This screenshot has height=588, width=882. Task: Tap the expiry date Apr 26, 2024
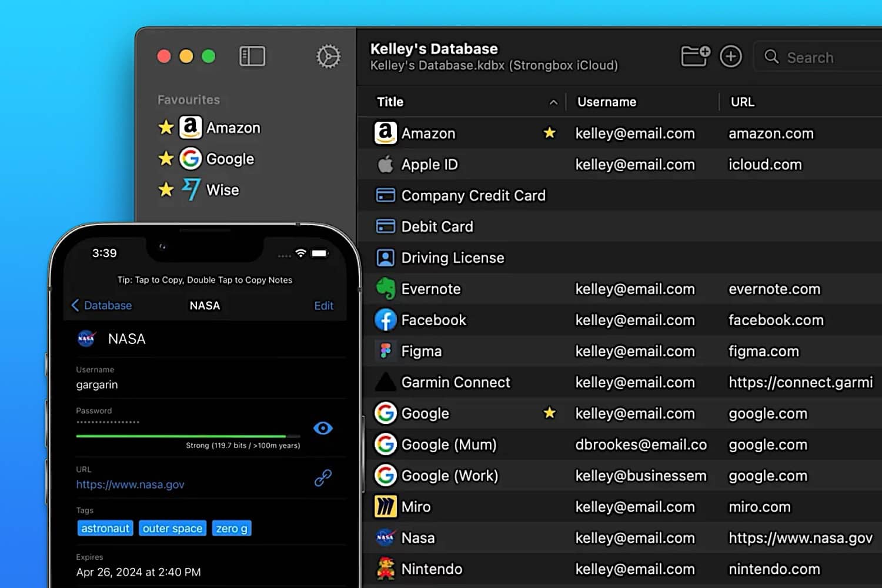138,572
